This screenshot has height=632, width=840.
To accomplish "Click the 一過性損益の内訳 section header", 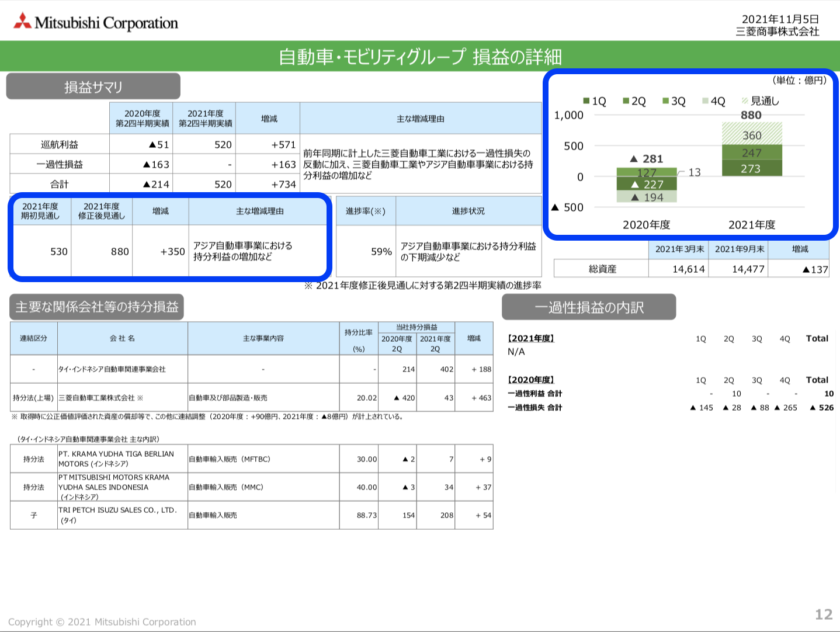I will pyautogui.click(x=589, y=307).
